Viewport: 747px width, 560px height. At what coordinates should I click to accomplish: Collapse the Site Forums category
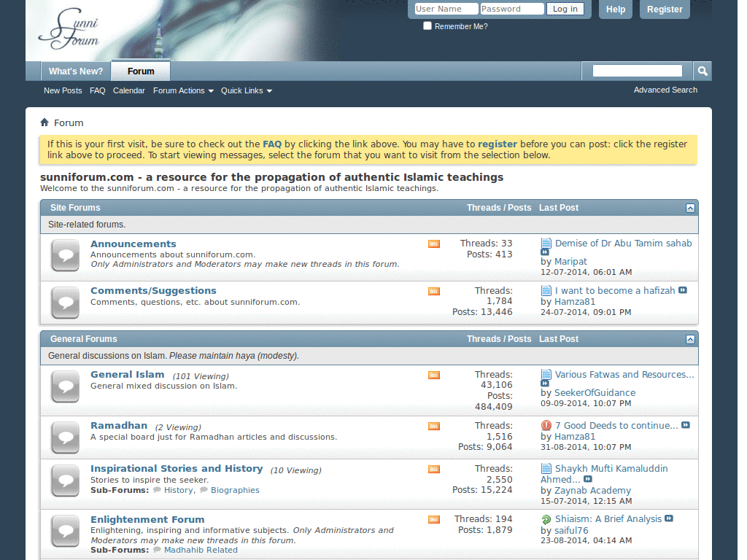point(690,208)
